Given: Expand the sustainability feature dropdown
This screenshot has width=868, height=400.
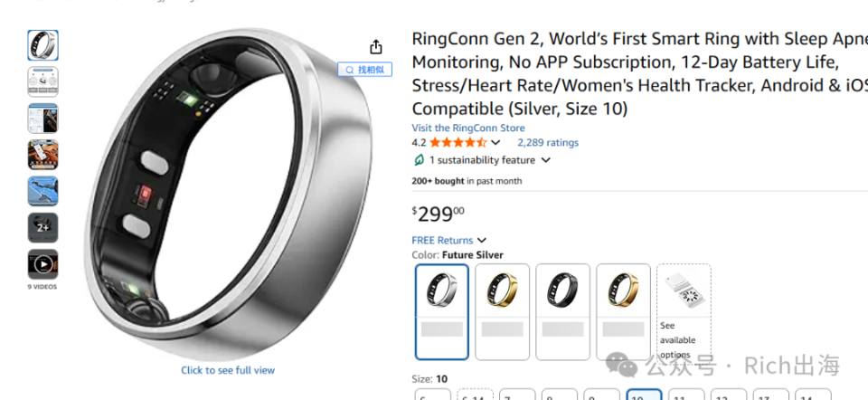Looking at the screenshot, I should (546, 160).
